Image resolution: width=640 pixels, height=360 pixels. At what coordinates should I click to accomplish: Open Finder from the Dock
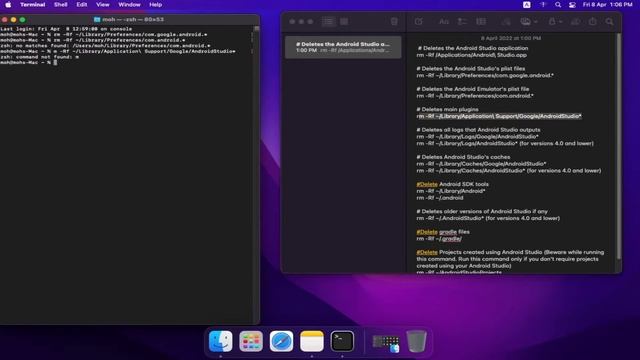point(220,341)
